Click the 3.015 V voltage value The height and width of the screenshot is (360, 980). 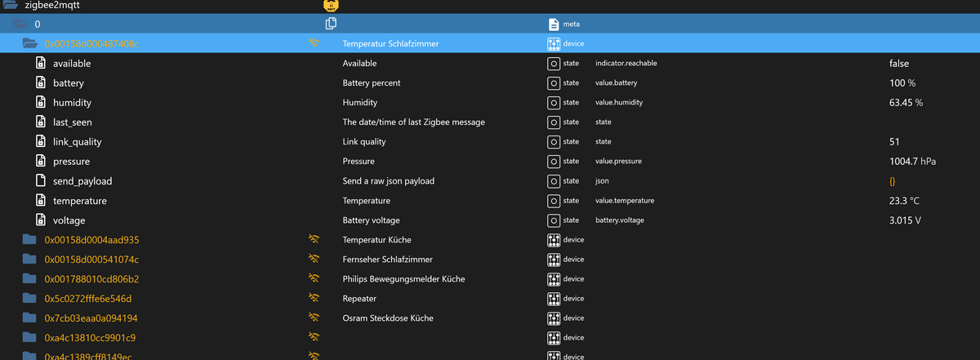[x=906, y=220]
